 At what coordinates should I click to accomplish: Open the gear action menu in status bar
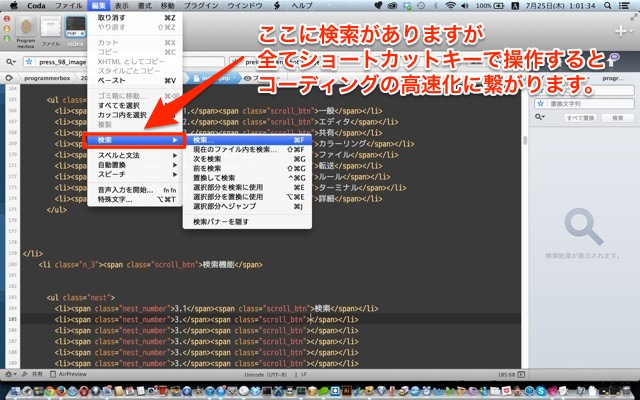[x=10, y=374]
